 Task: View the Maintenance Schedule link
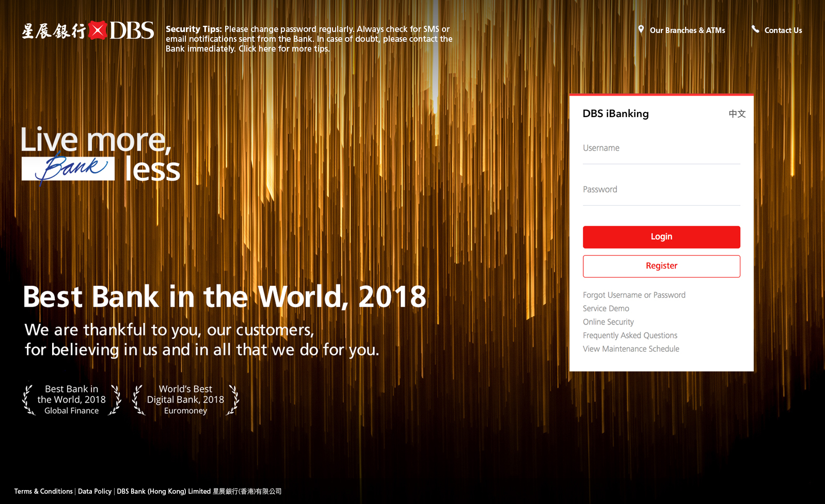(631, 349)
